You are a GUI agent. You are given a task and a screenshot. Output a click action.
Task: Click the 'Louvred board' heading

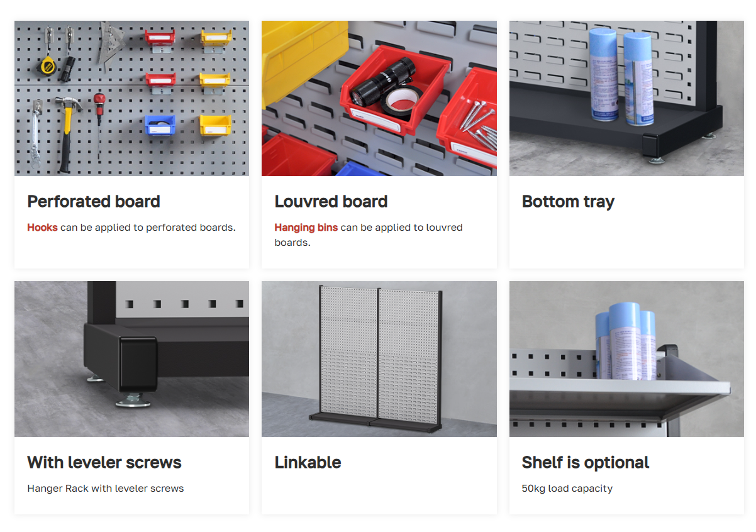point(331,202)
